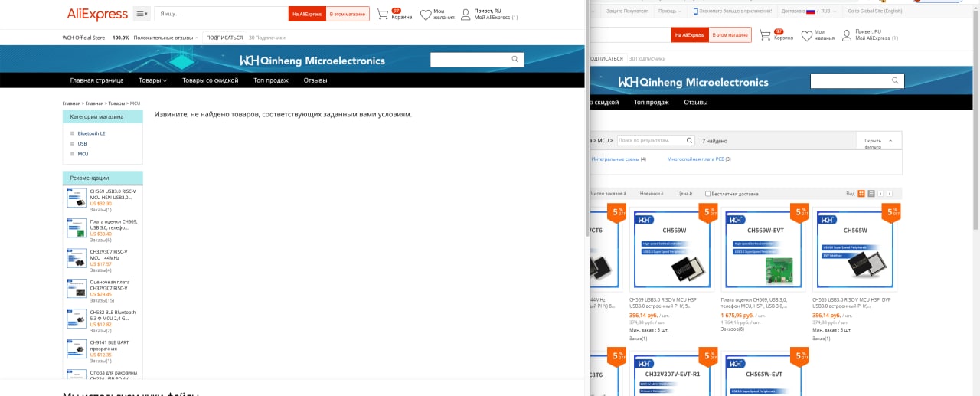980x396 pixels.
Task: Select 'USB' store category
Action: (82, 143)
